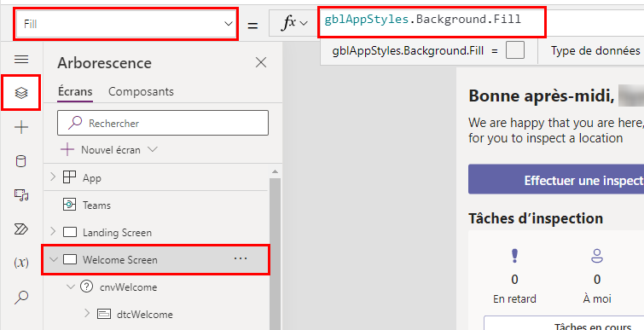Select dtcWelcome in the tree
The height and width of the screenshot is (330, 644).
tap(144, 315)
